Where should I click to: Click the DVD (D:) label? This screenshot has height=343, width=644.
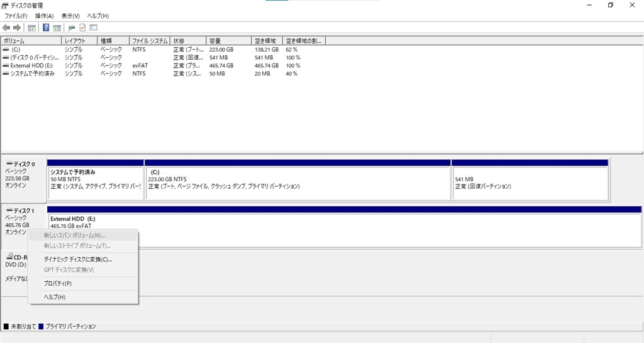tap(16, 265)
